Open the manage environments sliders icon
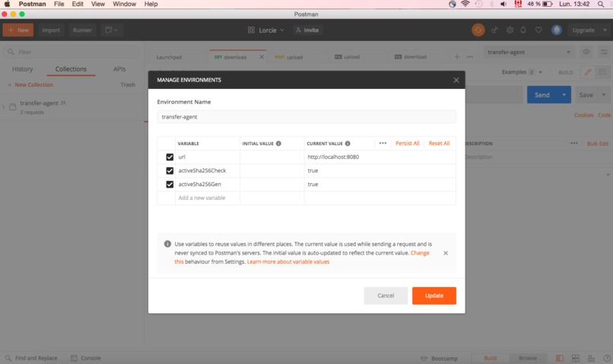 click(x=604, y=52)
